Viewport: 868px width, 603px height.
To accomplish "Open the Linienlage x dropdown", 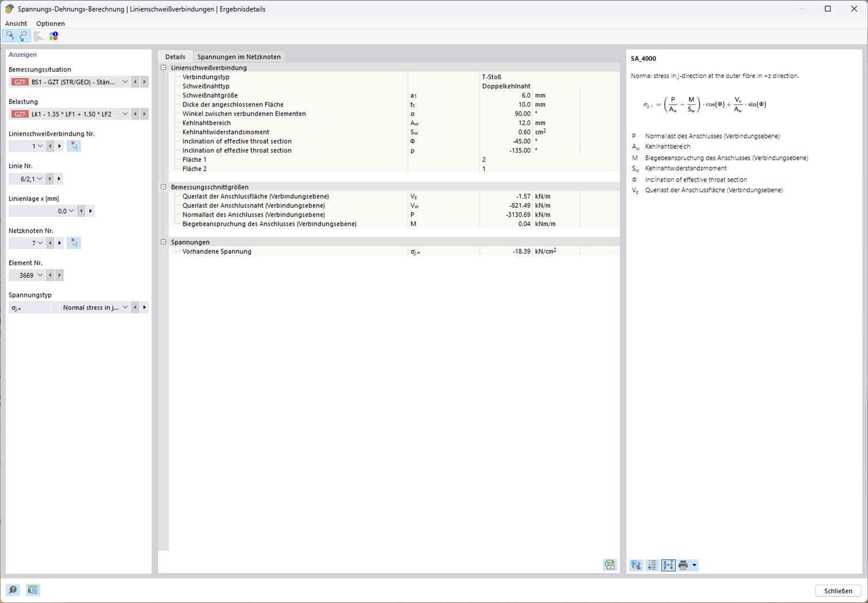I will pos(71,211).
